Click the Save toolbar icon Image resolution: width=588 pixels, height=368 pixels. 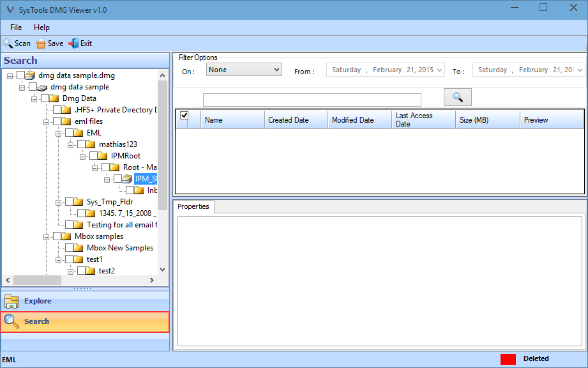click(x=40, y=44)
